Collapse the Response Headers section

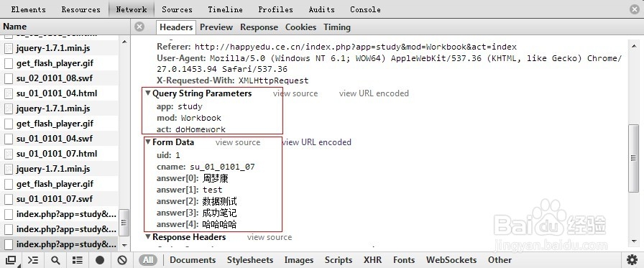[x=148, y=237]
